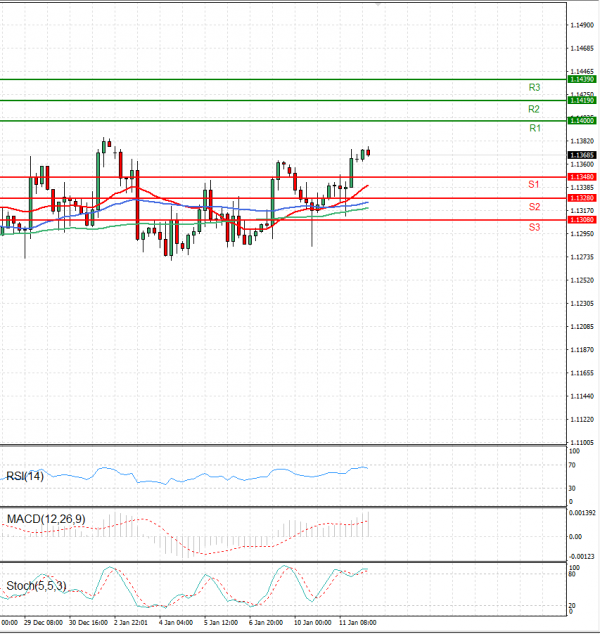Select the 6 Jan 20:00 time label
Screen dimensions: 600x634
point(266,623)
